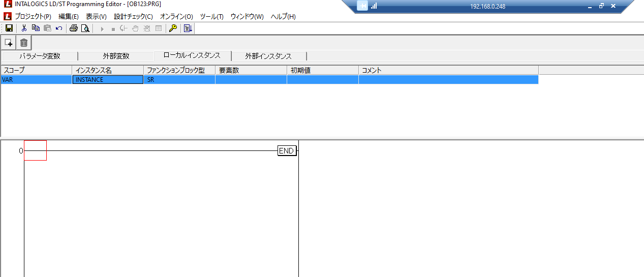The image size is (644, 277).
Task: Click the Save floppy disk icon
Action: click(9, 28)
